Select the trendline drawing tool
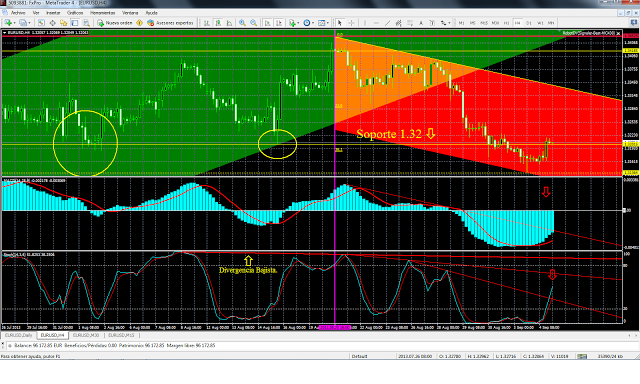The width and height of the screenshot is (640, 384). click(387, 23)
